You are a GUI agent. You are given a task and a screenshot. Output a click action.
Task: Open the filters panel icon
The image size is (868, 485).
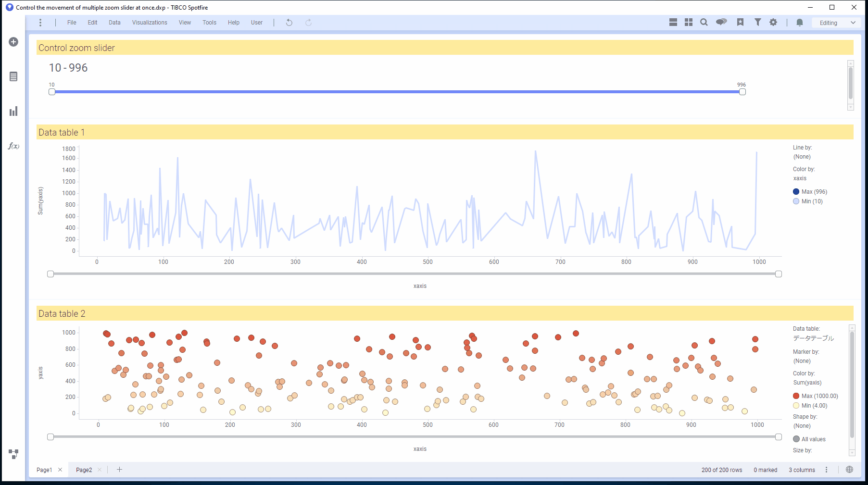[757, 22]
